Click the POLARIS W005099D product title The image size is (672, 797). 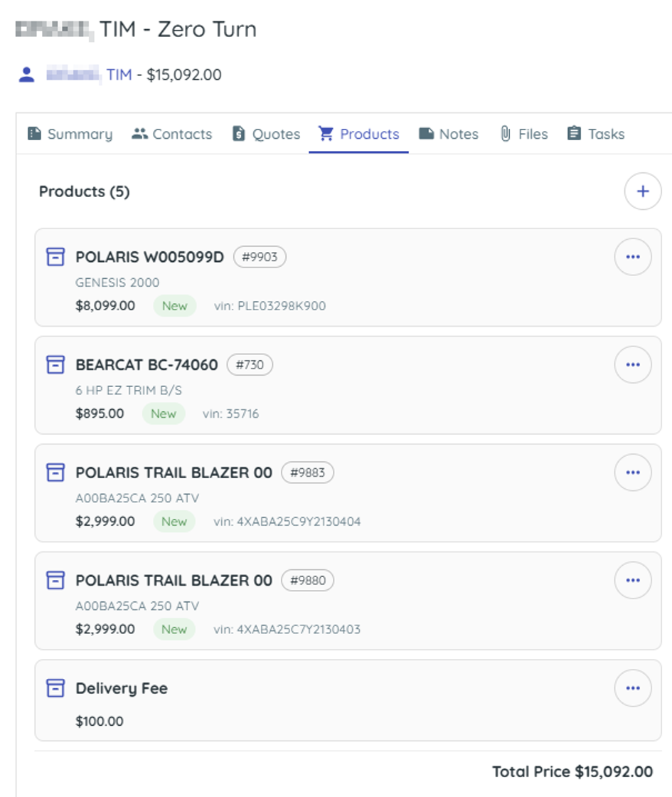pyautogui.click(x=149, y=257)
